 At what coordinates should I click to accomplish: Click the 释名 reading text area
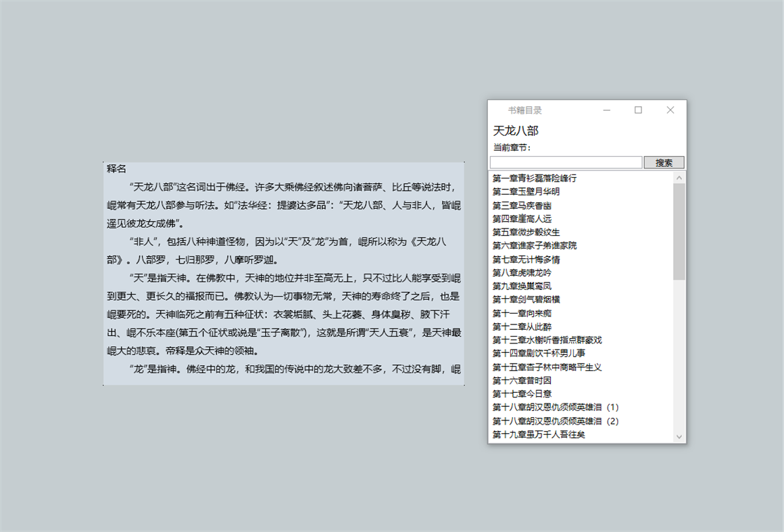pos(284,270)
